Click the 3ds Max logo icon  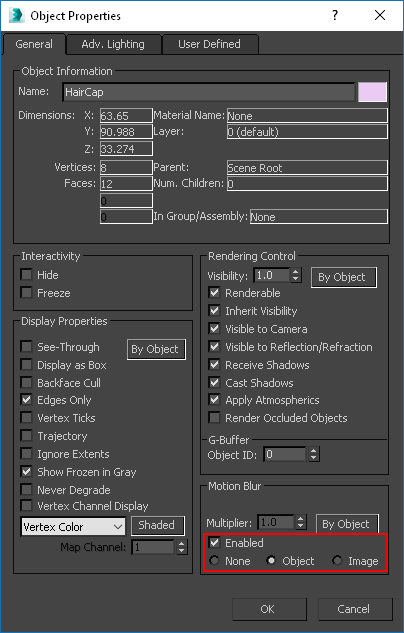tap(17, 15)
